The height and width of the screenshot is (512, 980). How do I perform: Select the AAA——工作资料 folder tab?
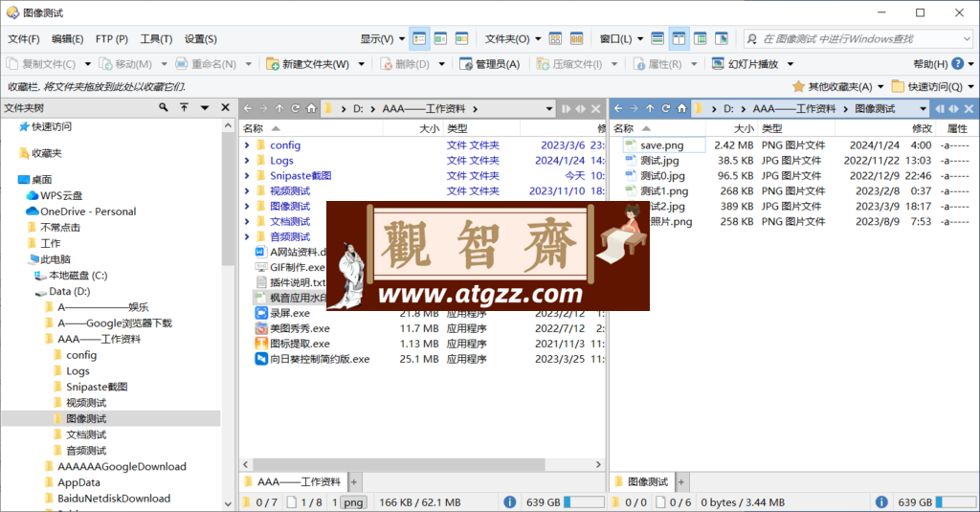(x=294, y=482)
